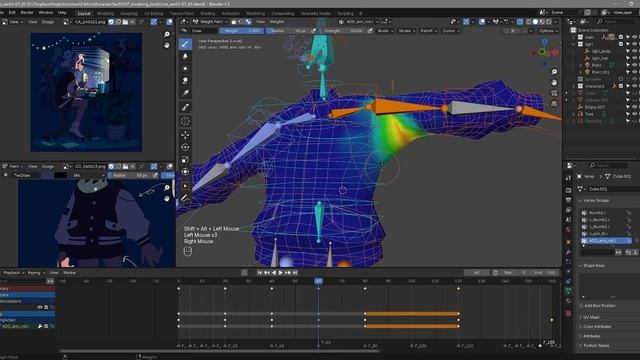Expand the Texture Space panel
This screenshot has width=640, height=360.
point(595,345)
